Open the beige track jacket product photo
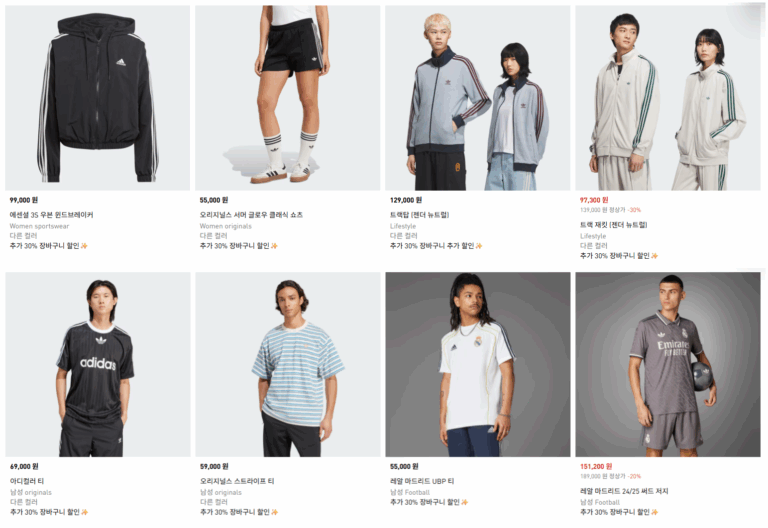This screenshot has width=768, height=528. pyautogui.click(x=668, y=98)
